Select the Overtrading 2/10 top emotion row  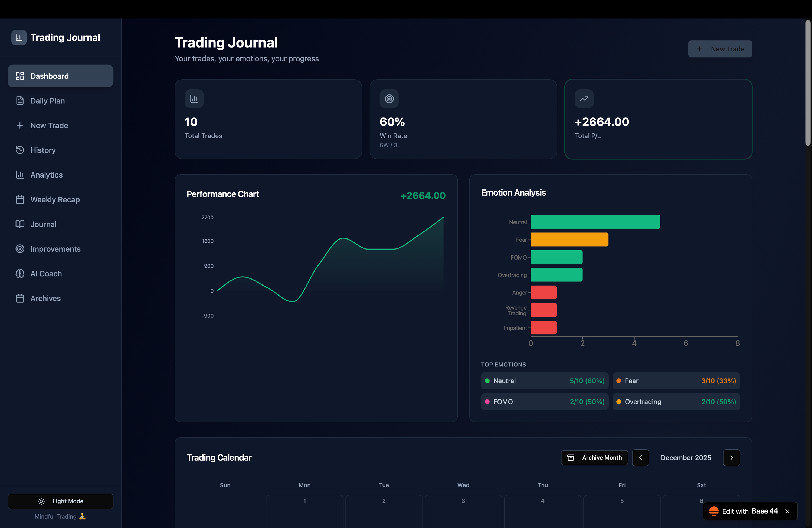[x=676, y=401]
